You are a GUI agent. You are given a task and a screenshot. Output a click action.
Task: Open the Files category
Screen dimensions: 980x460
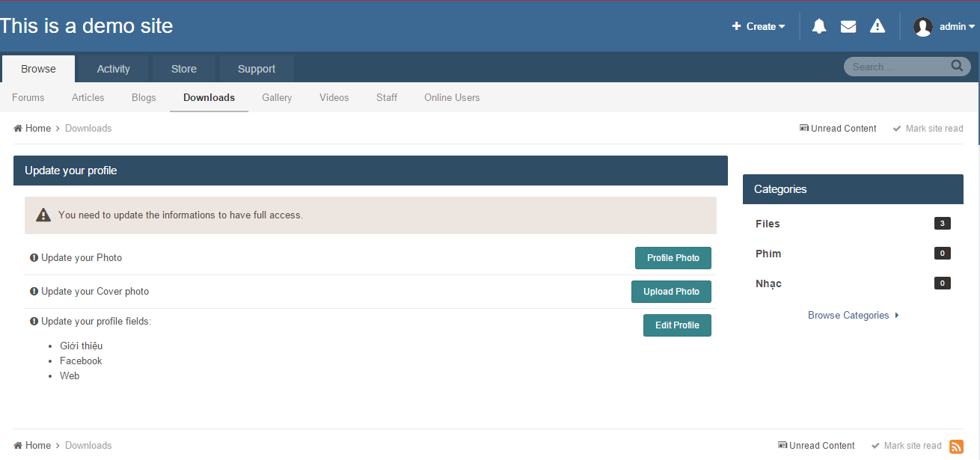click(x=768, y=224)
